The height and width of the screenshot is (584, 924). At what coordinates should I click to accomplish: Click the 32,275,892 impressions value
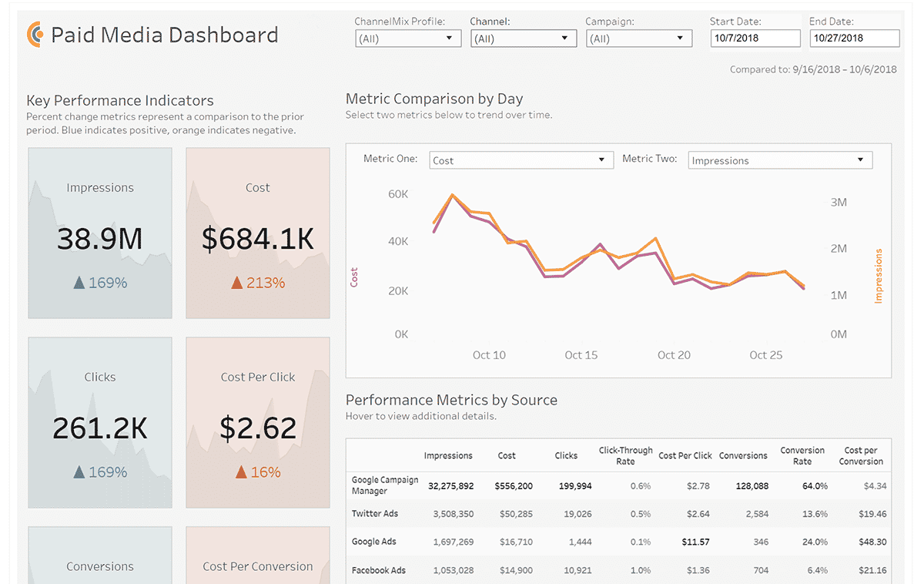(450, 486)
